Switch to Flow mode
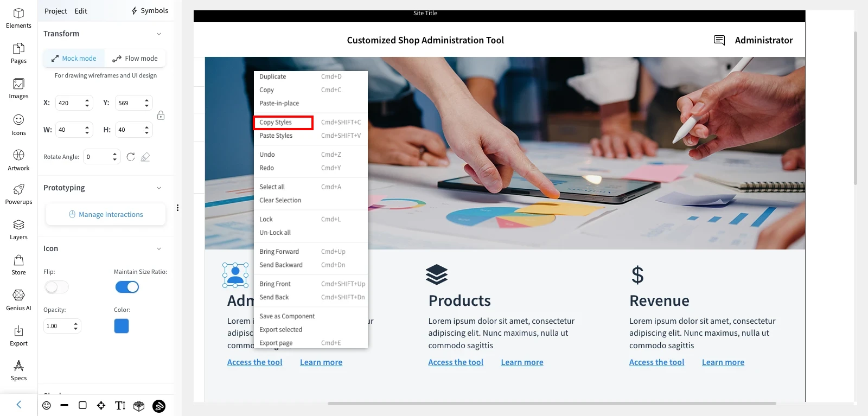 pyautogui.click(x=135, y=59)
